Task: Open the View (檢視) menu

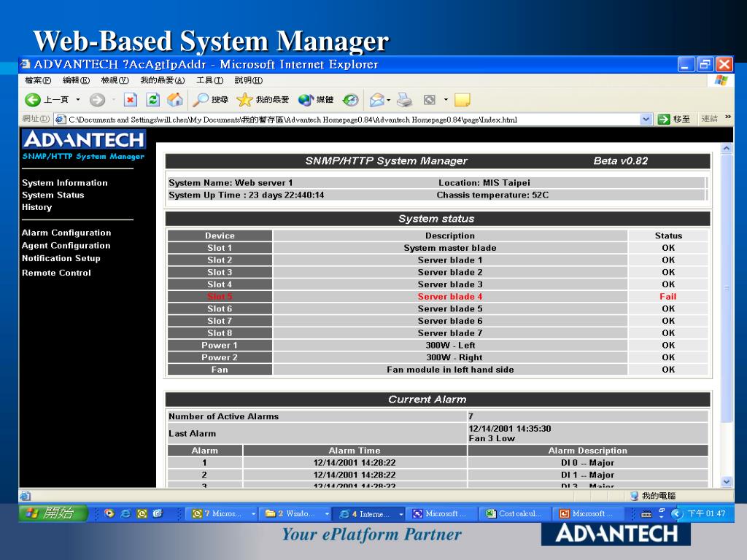Action: [x=115, y=80]
